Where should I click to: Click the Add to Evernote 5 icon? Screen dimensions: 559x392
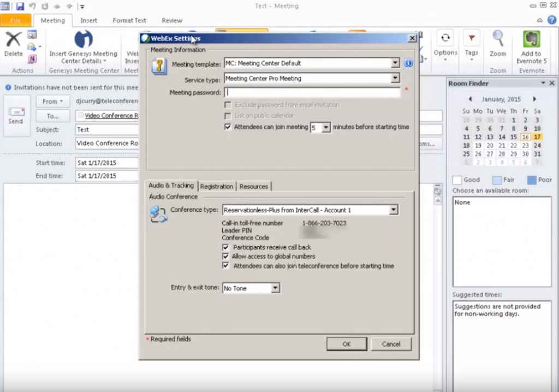tap(531, 40)
